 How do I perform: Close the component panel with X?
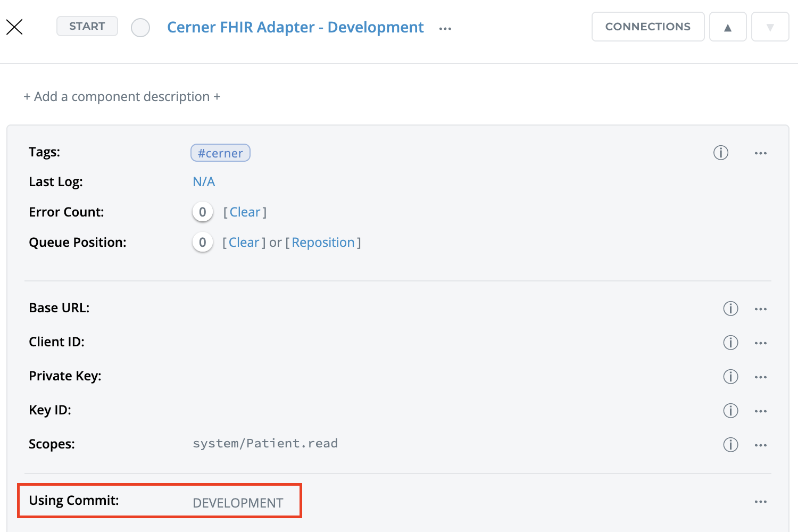click(x=14, y=27)
